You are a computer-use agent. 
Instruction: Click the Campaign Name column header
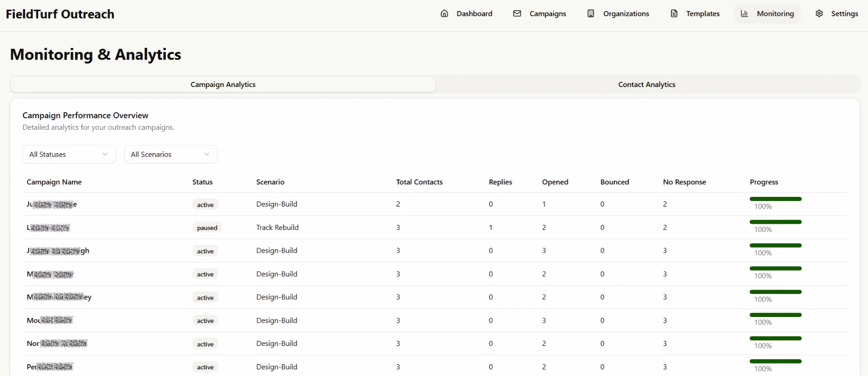point(54,182)
